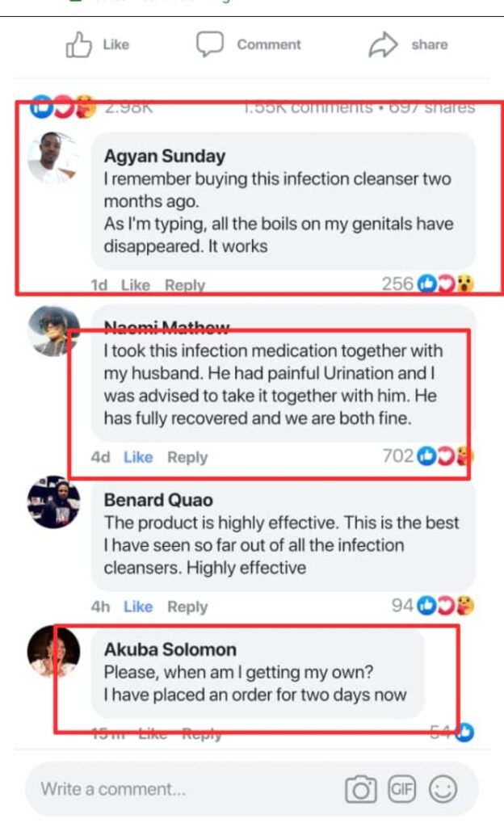The image size is (504, 827).
Task: Reply to Agyan Sunday's comment
Action: (185, 285)
